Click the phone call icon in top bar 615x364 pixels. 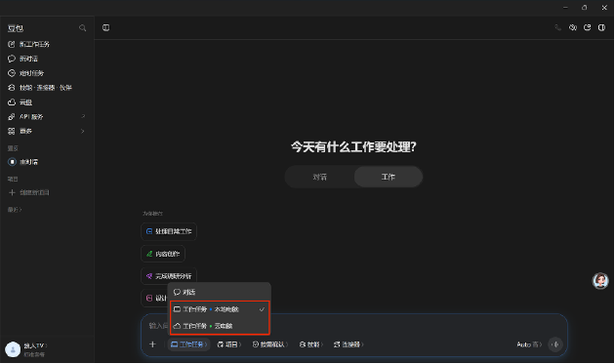tap(557, 27)
